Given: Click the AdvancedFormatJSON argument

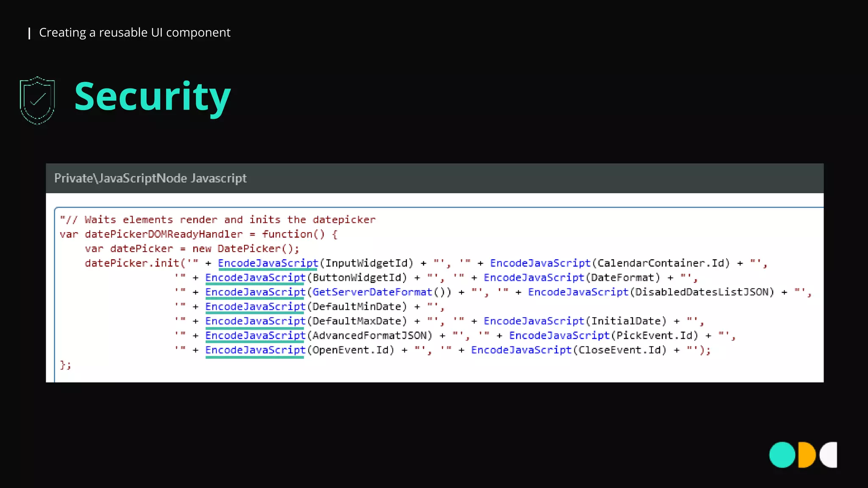Looking at the screenshot, I should coord(369,335).
